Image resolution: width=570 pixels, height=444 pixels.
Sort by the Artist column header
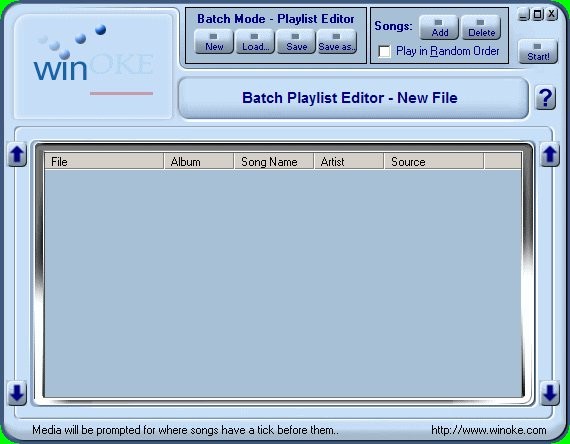click(349, 161)
